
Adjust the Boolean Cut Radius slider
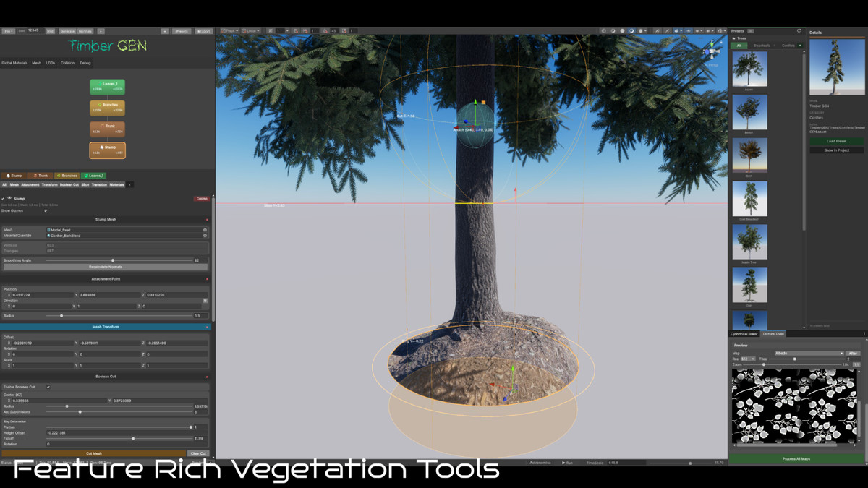(118, 406)
